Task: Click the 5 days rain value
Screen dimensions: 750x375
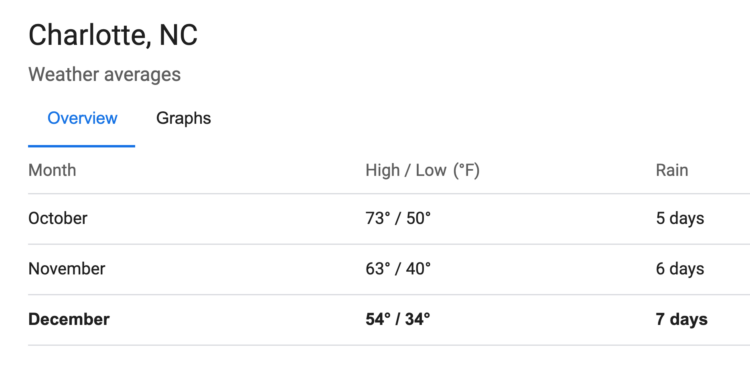Action: tap(680, 219)
